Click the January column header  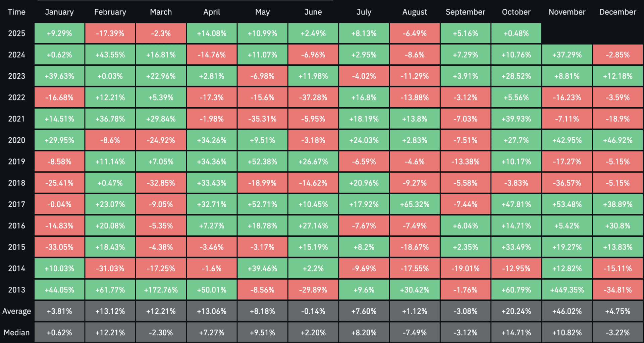(x=59, y=12)
